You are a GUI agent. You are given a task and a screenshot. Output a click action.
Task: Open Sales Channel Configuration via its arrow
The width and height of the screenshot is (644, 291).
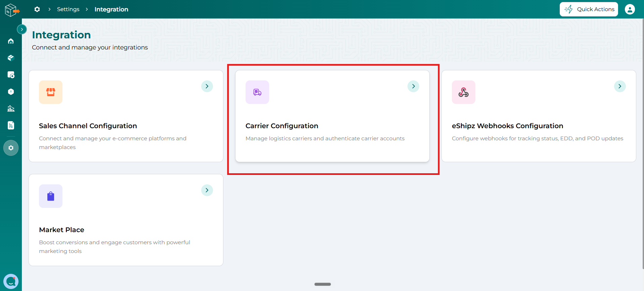point(207,86)
